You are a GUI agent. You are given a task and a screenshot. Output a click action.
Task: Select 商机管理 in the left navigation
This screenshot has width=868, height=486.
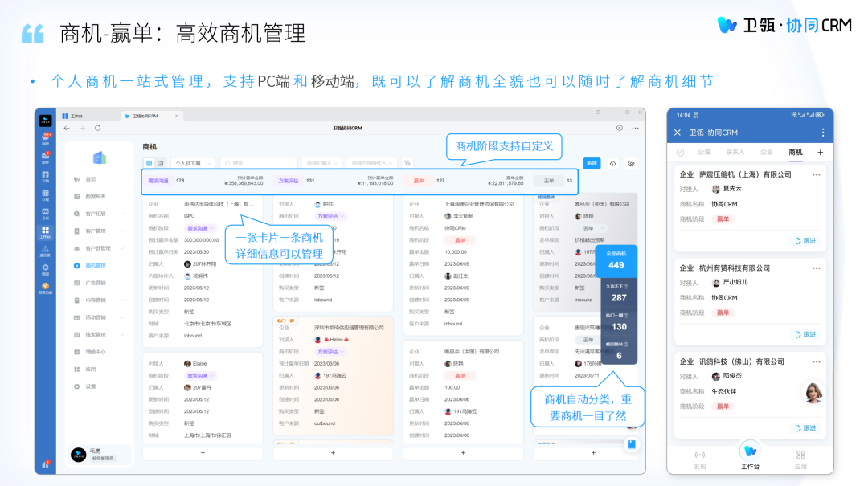coord(95,265)
